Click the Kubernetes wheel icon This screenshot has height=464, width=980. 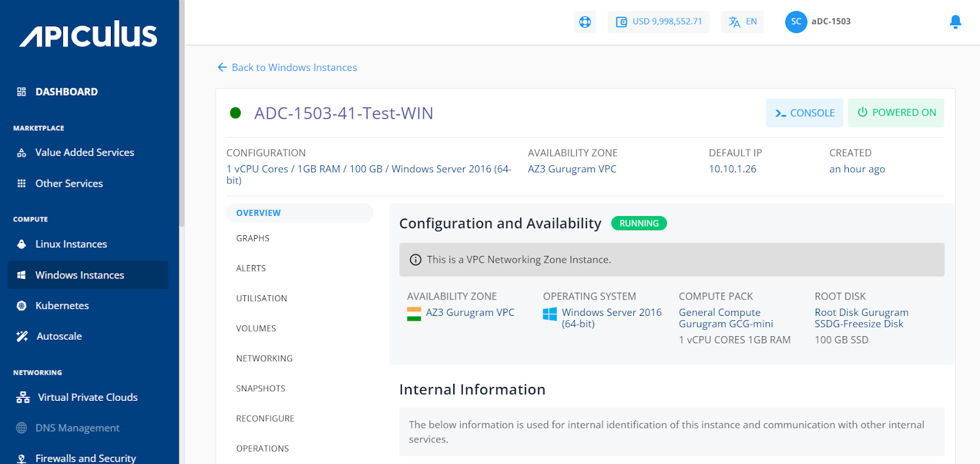(x=21, y=305)
